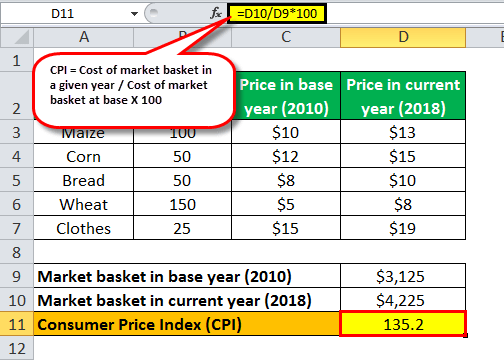Click the $4,225 cell
504x360 pixels.
pos(403,300)
